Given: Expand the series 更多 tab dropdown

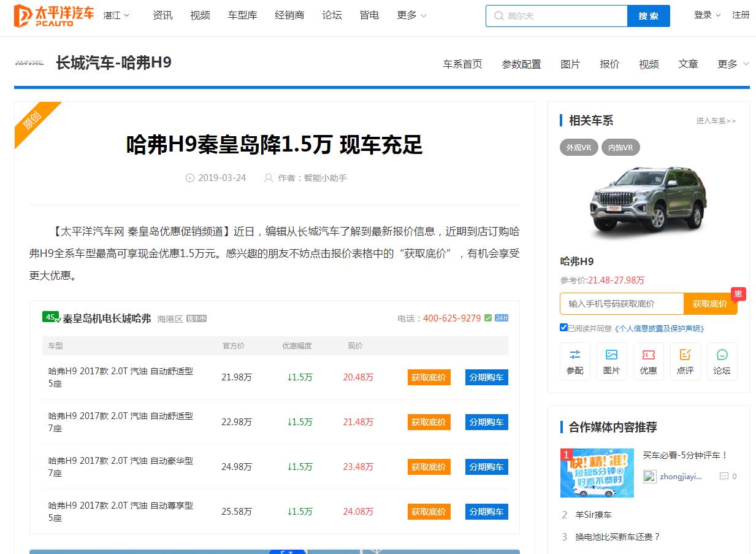Looking at the screenshot, I should (x=733, y=64).
